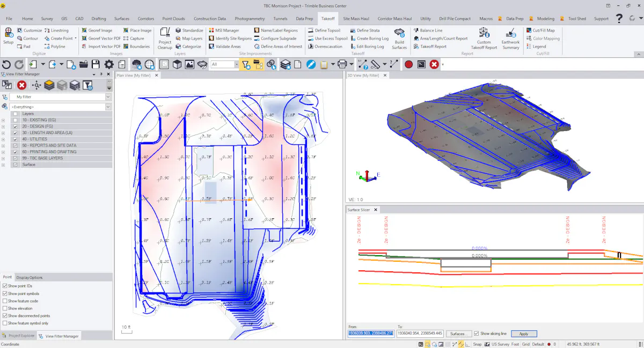Open the Surfaces ribbon tab
644x348 pixels.
coord(122,19)
